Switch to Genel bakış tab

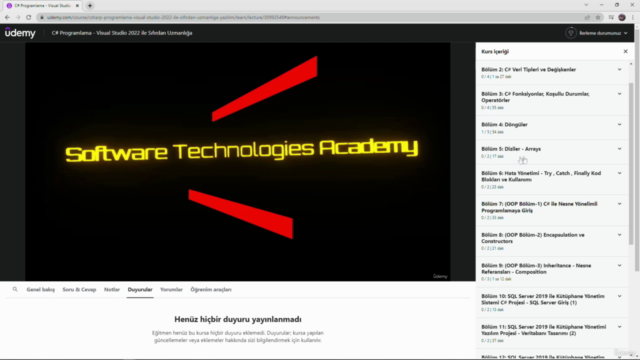point(40,289)
